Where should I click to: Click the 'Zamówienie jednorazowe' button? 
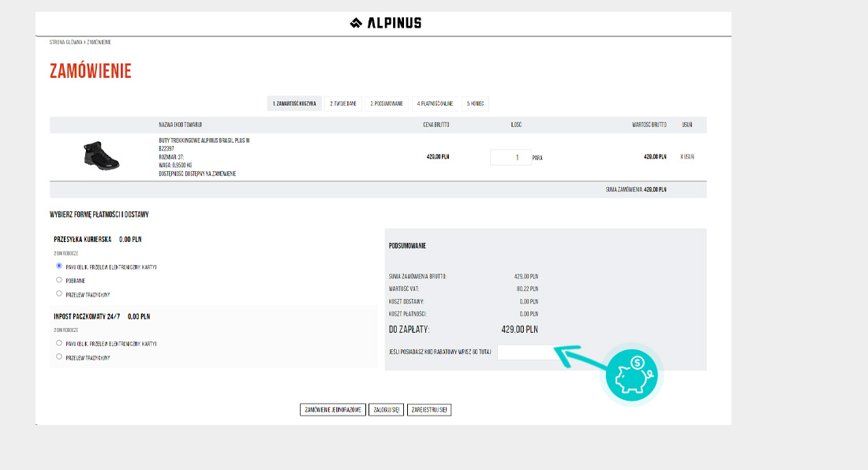click(x=333, y=410)
